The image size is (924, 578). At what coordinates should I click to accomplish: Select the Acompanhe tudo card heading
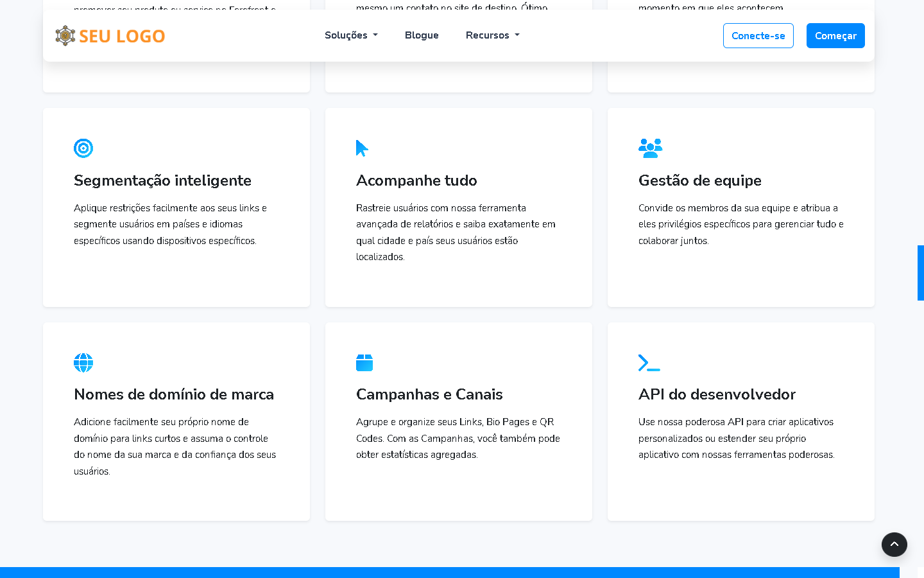tap(416, 180)
